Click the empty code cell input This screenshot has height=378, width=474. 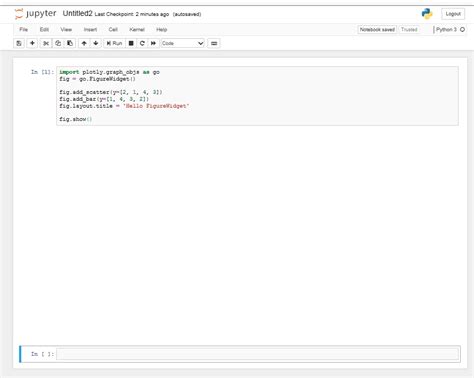[x=257, y=354]
